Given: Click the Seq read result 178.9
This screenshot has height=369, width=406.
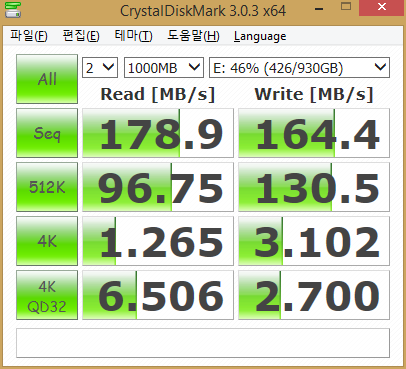Looking at the screenshot, I should tap(158, 133).
